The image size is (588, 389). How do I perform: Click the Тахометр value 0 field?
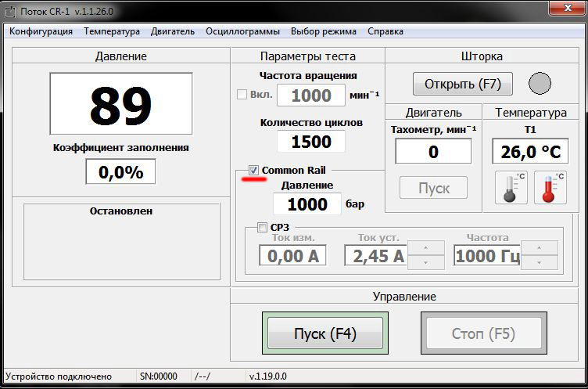point(433,151)
